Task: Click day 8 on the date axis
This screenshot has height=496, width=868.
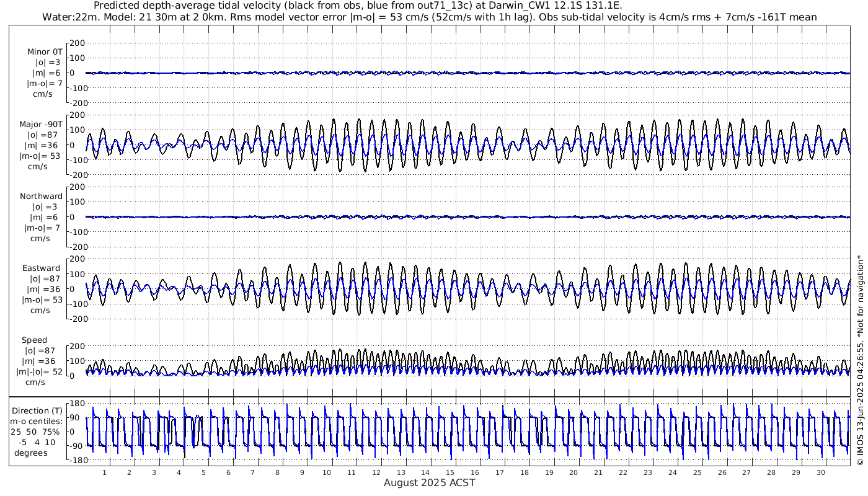Action: coord(277,472)
